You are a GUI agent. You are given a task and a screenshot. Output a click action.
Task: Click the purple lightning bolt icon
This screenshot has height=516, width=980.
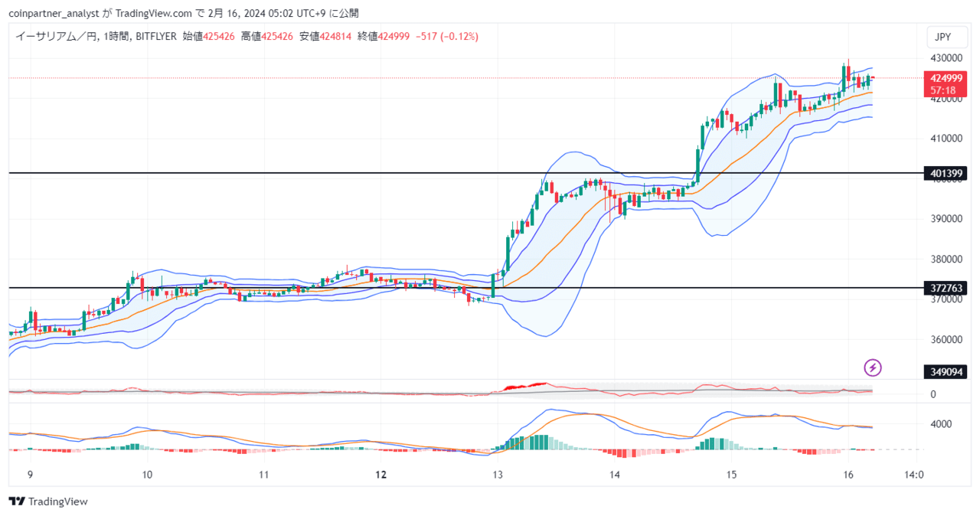click(873, 367)
